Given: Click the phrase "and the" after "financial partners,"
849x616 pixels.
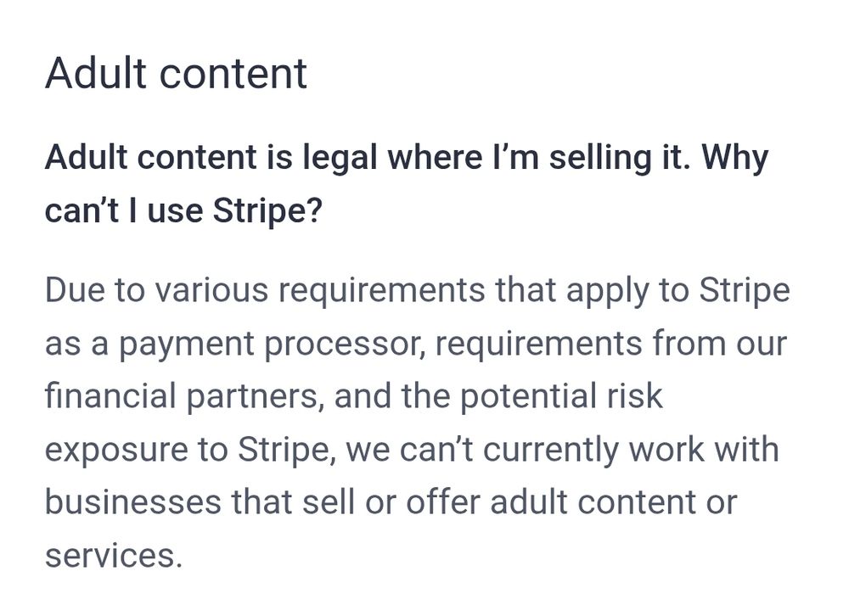Looking at the screenshot, I should (392, 395).
